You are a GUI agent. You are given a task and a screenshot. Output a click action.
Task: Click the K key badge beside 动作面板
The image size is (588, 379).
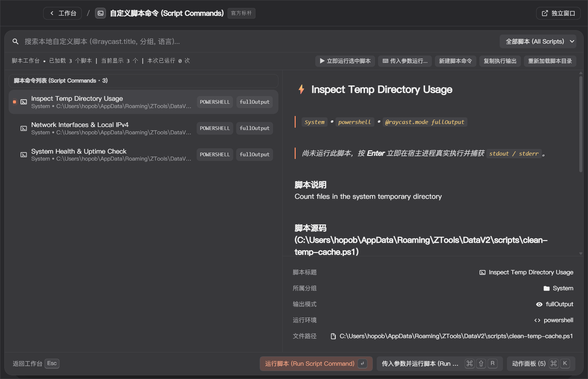click(x=565, y=363)
